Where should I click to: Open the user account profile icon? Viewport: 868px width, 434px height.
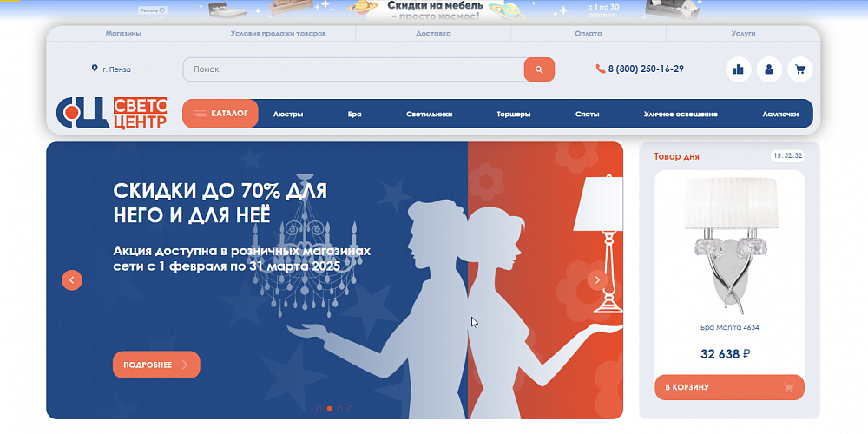point(769,69)
